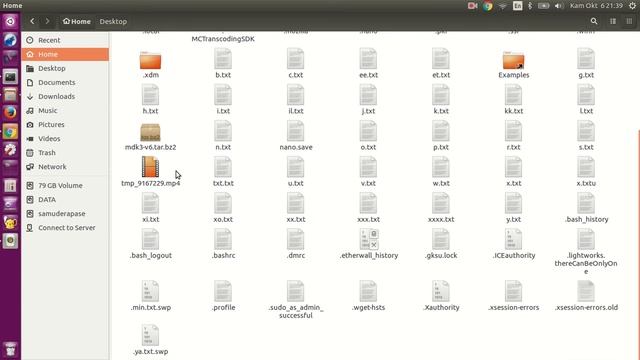Select Home in the sidebar
This screenshot has width=640, height=360.
click(65, 54)
